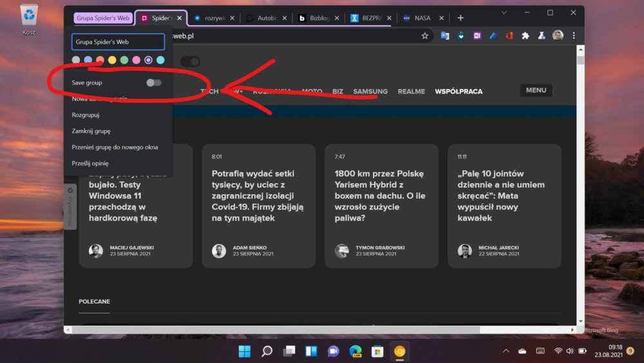Pick the green group color
The height and width of the screenshot is (363, 644).
(124, 60)
